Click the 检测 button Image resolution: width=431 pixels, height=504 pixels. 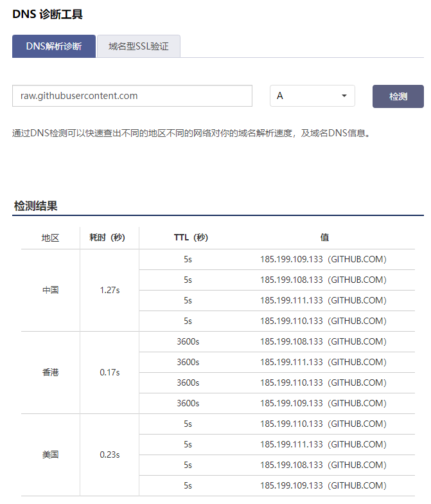398,96
